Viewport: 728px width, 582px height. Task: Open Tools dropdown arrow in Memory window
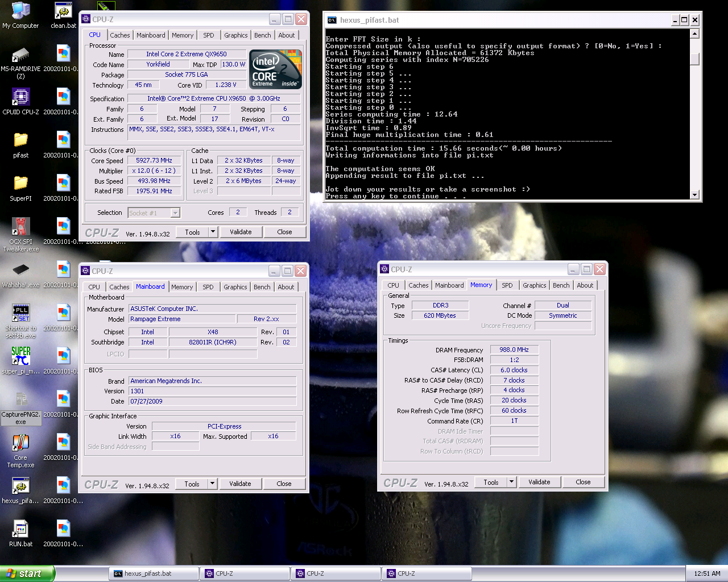(511, 482)
